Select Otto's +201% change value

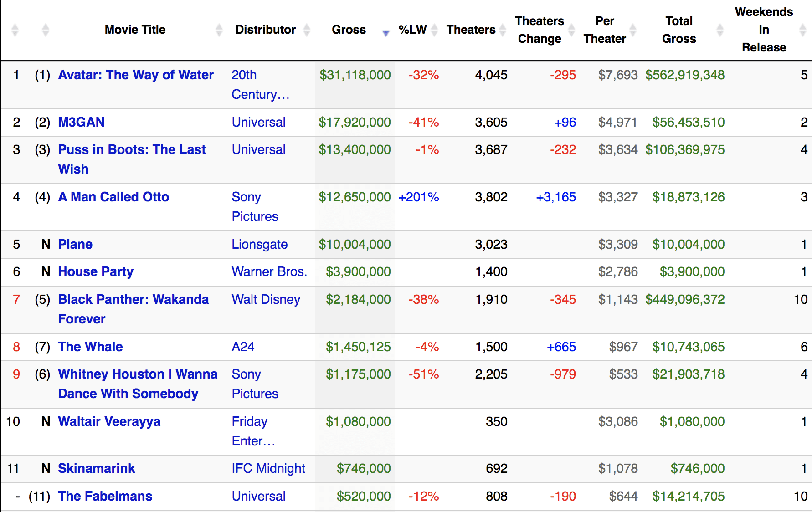pyautogui.click(x=418, y=197)
